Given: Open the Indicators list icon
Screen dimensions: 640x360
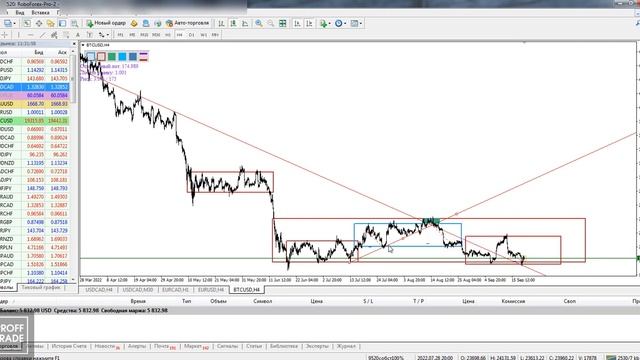Looking at the screenshot, I should (x=323, y=23).
